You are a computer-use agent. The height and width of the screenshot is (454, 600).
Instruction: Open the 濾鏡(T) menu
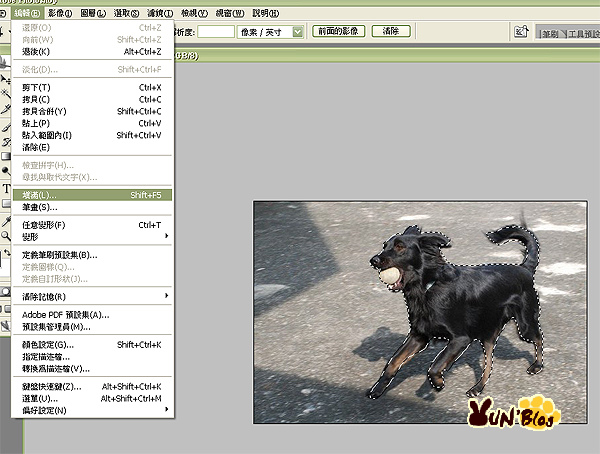160,13
